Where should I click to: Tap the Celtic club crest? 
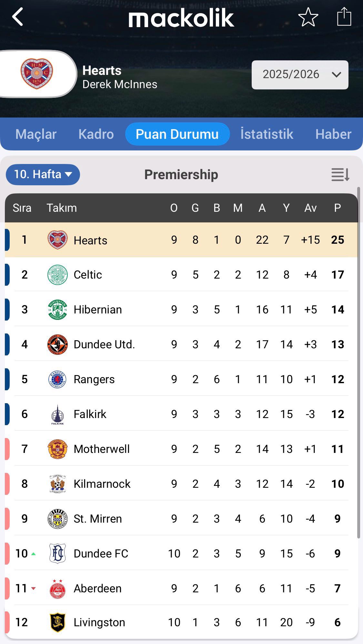tap(57, 275)
